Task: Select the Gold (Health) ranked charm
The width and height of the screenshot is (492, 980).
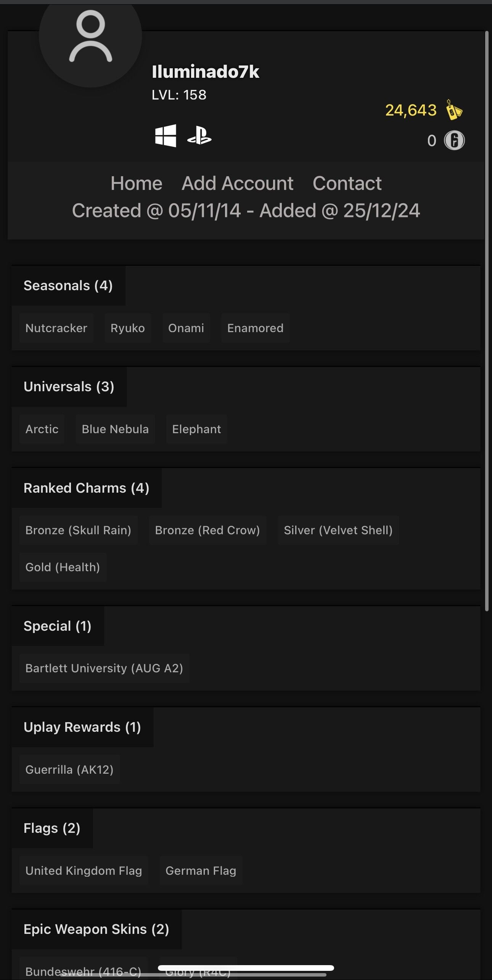Action: (63, 567)
